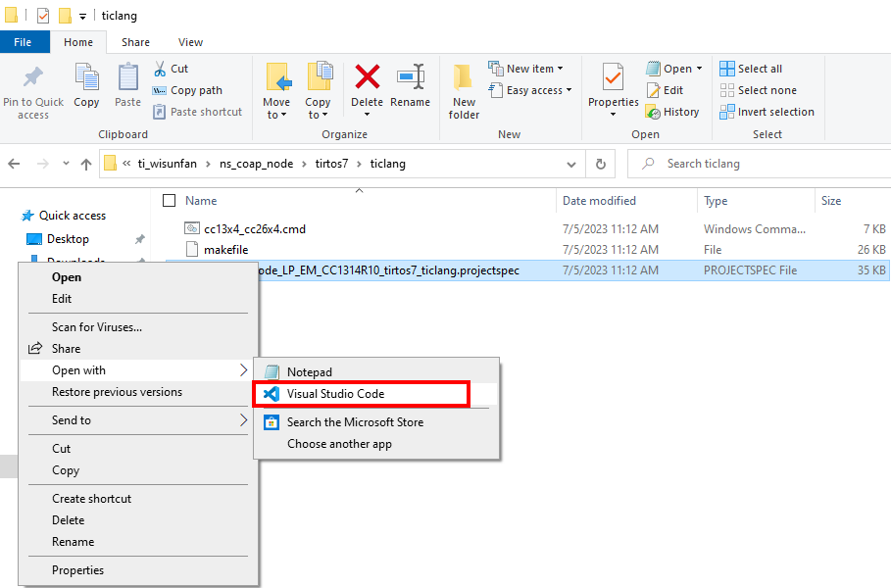Click the red Delete icon in ribbon

pos(367,78)
